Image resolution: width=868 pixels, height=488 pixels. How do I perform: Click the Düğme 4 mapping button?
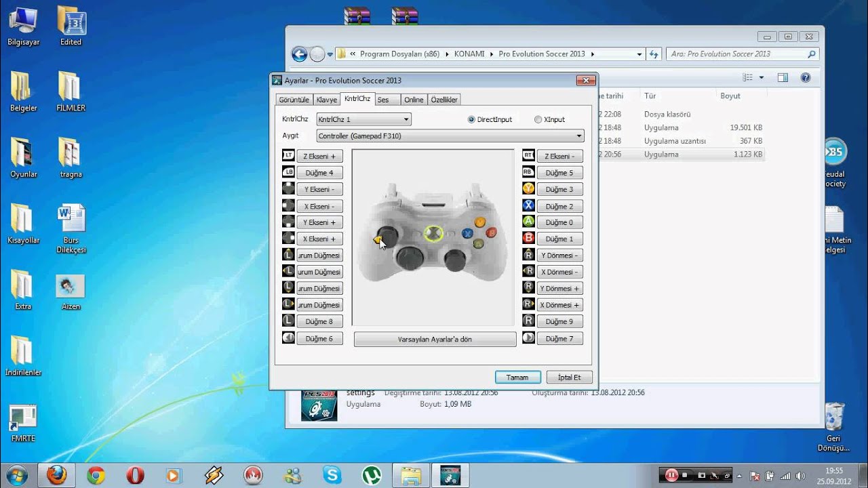click(x=319, y=173)
